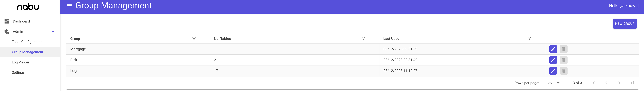Delete the Risk group
This screenshot has width=644, height=91.
pyautogui.click(x=563, y=60)
